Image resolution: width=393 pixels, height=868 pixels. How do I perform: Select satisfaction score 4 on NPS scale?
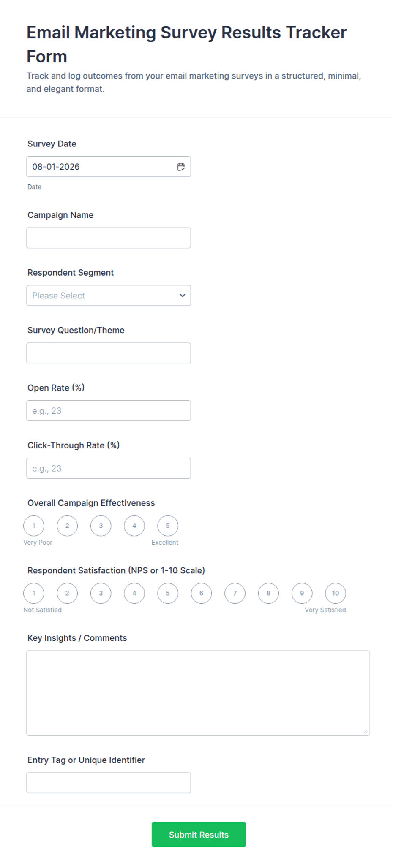click(134, 593)
